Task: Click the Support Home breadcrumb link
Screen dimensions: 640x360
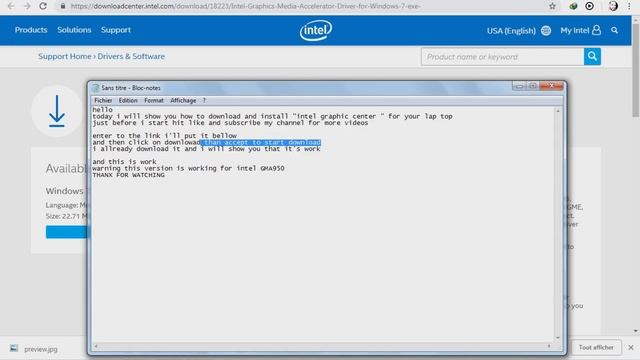Action: [64, 56]
